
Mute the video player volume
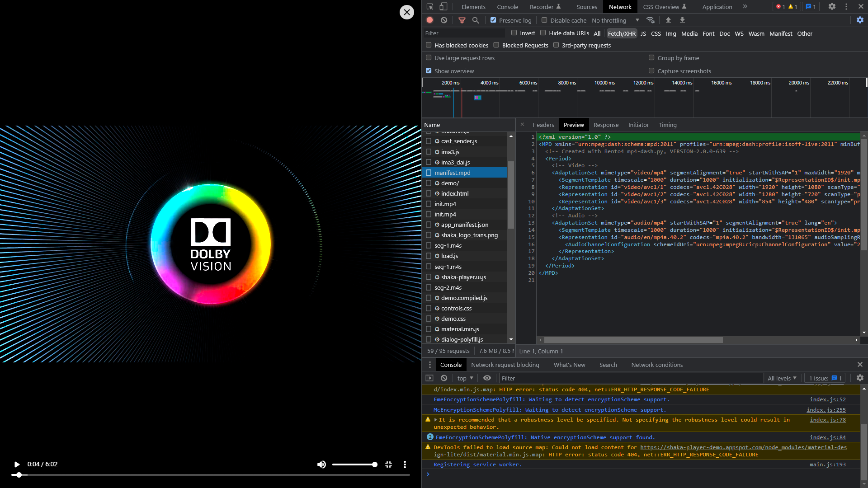[321, 465]
